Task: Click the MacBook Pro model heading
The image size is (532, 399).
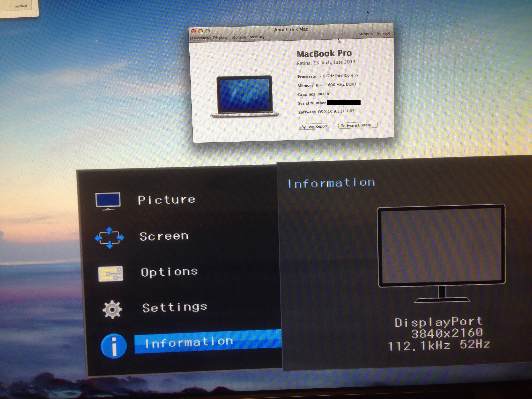Action: pos(324,54)
